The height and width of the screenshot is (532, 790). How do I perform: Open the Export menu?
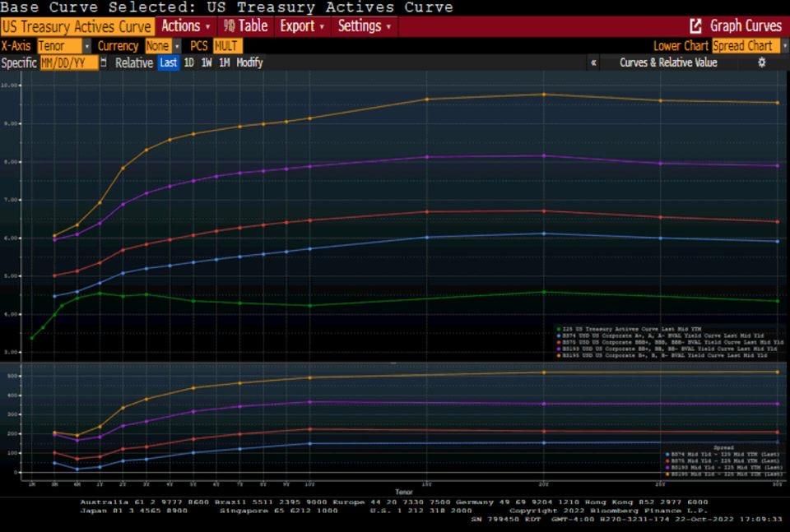[x=299, y=25]
